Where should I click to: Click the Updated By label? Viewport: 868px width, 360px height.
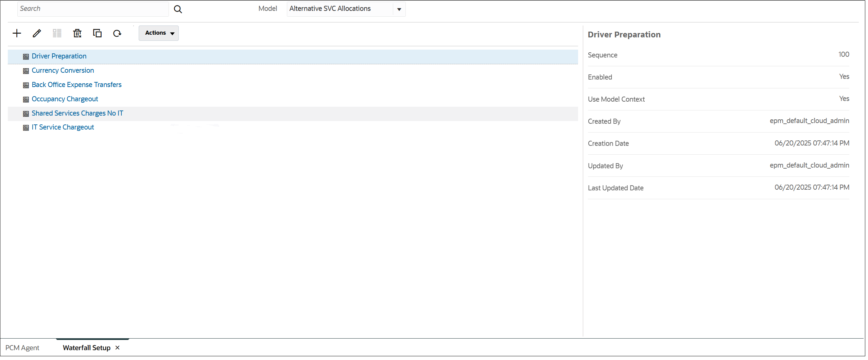606,166
